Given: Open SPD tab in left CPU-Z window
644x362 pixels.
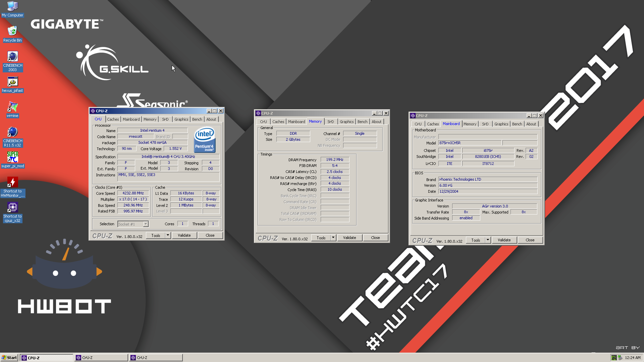Looking at the screenshot, I should click(x=165, y=119).
